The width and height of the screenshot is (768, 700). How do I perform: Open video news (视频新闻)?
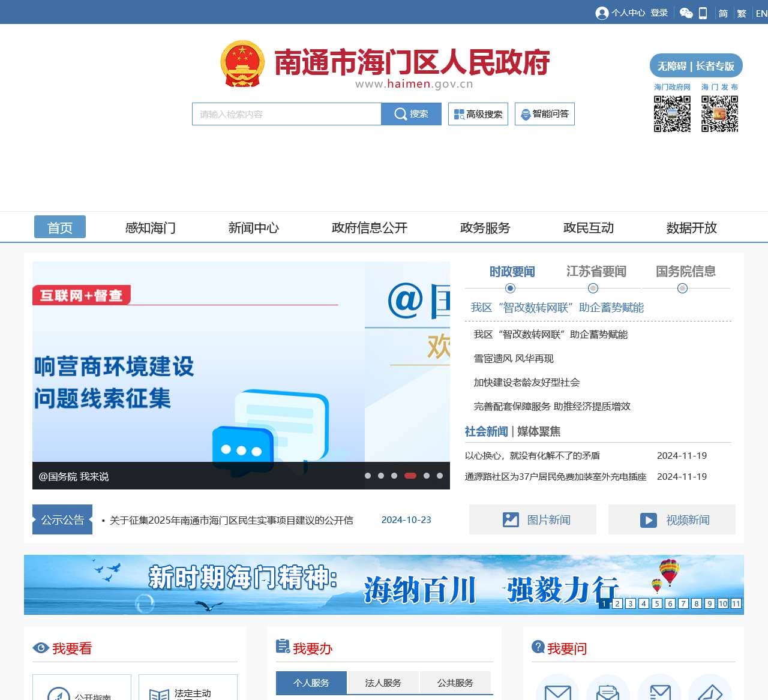pyautogui.click(x=672, y=519)
